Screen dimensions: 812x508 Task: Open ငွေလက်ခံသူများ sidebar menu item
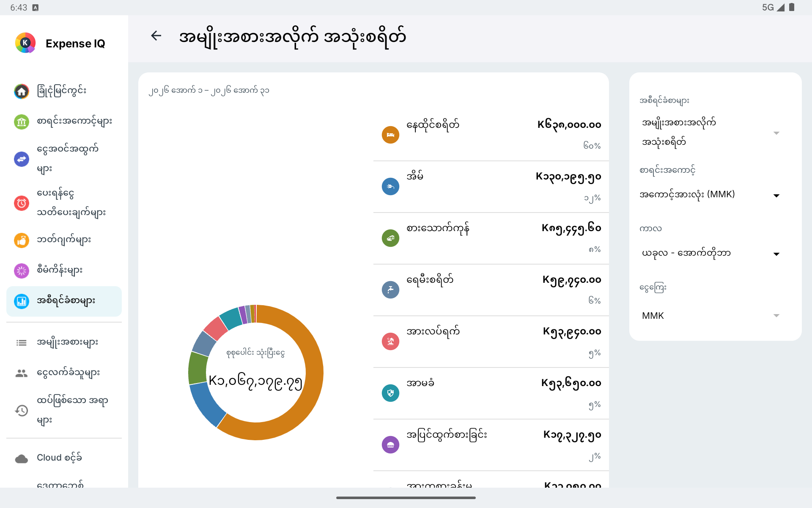coord(64,373)
